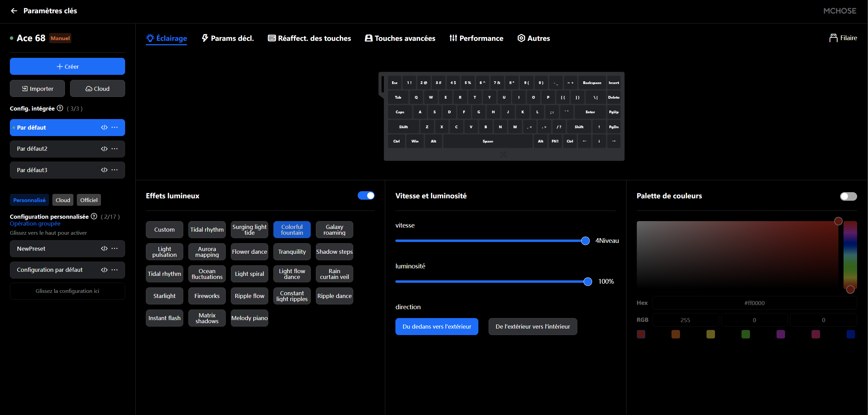Click the back arrow next to Paramètres clés

(14, 11)
